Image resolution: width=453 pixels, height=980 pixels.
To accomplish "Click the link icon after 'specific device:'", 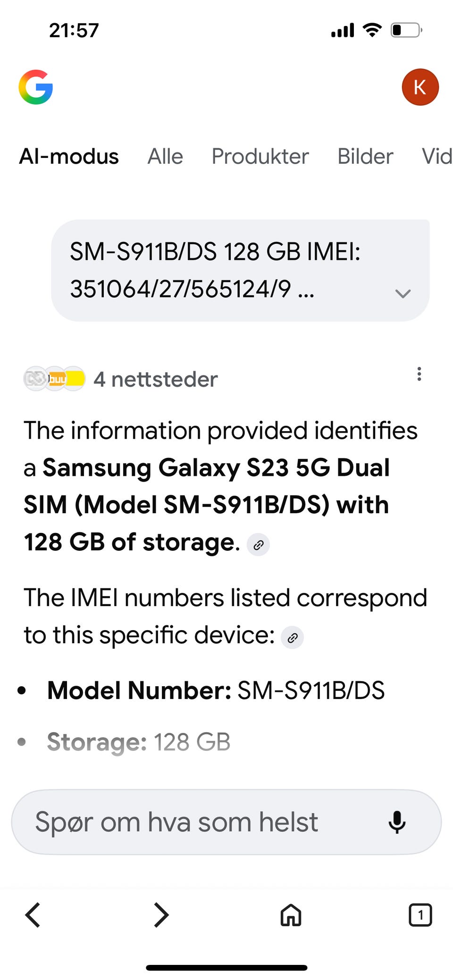I will coord(292,638).
